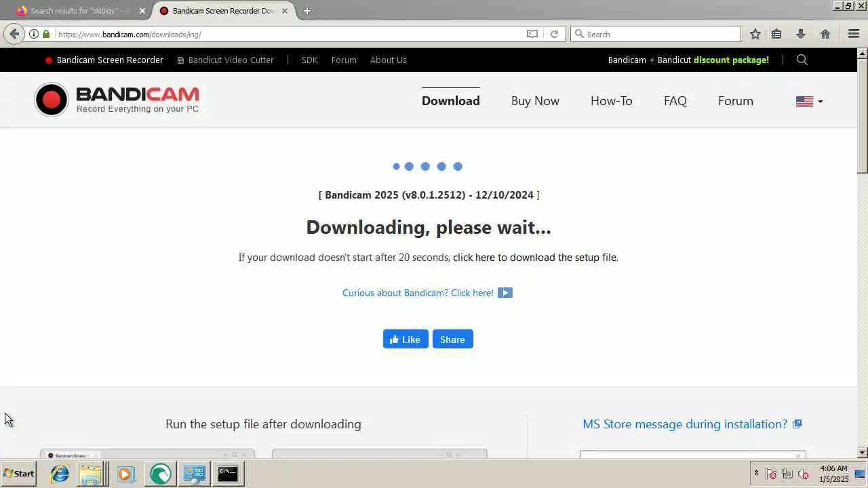
Task: Click the page vertical scrollbar thumb
Action: pyautogui.click(x=863, y=115)
